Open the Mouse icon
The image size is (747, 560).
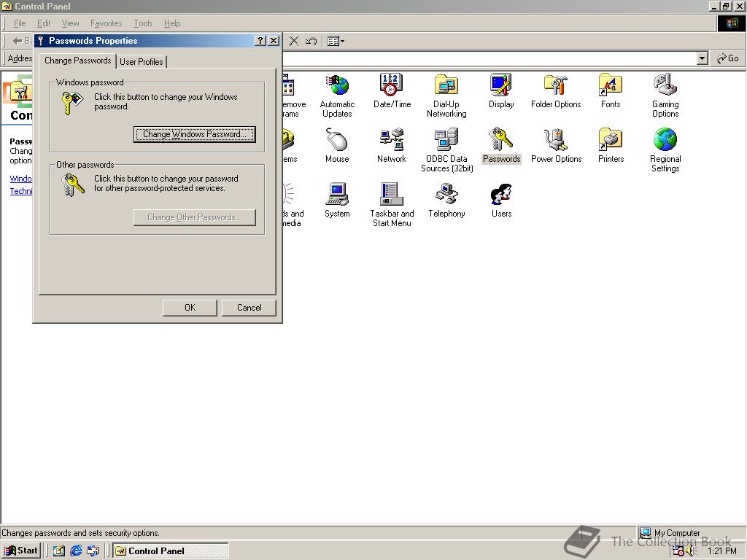tap(337, 146)
